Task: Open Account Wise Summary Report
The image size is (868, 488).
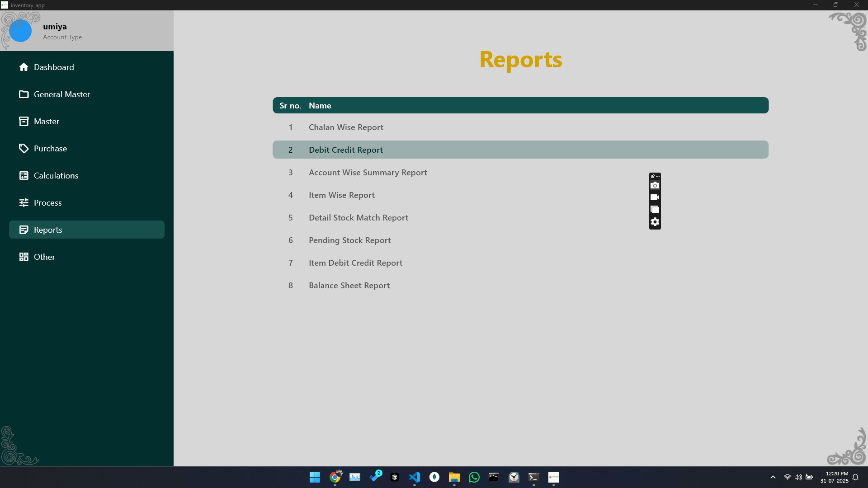Action: click(x=368, y=173)
